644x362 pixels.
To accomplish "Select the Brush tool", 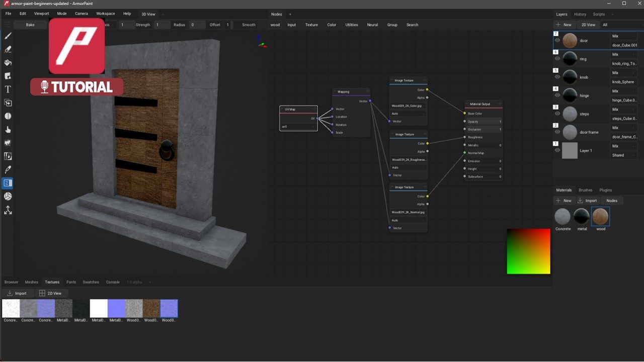I will (8, 36).
